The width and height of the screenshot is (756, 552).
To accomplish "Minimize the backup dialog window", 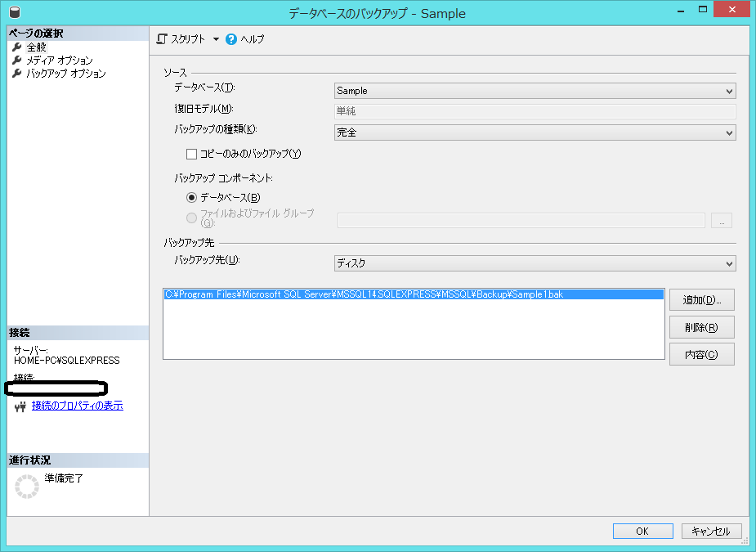I will point(681,10).
